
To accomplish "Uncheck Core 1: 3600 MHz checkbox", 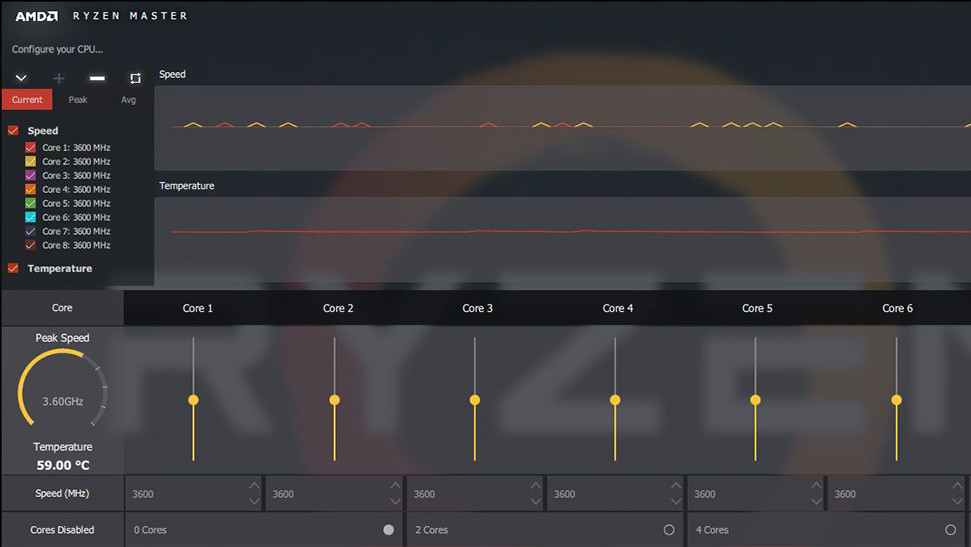I will pos(30,147).
